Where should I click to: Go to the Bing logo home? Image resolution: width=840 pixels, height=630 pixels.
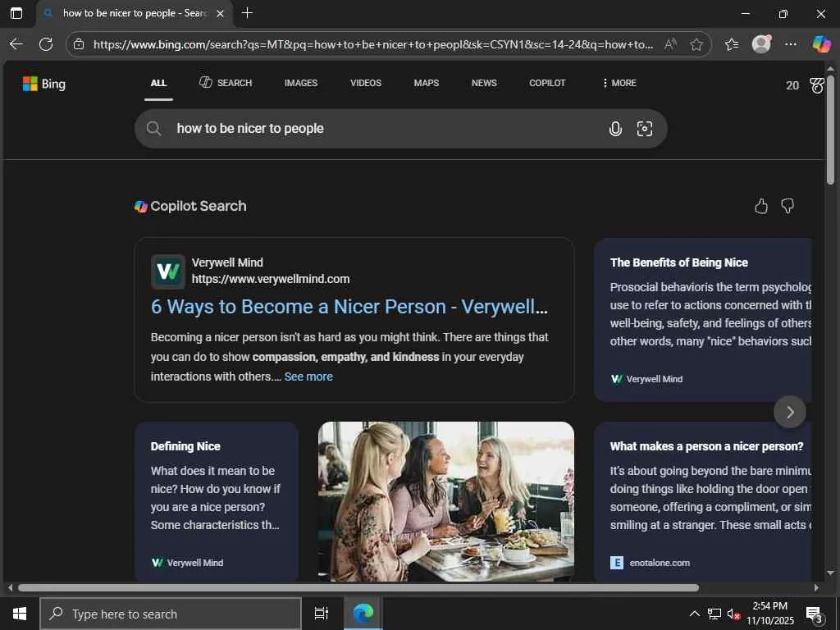click(x=44, y=84)
